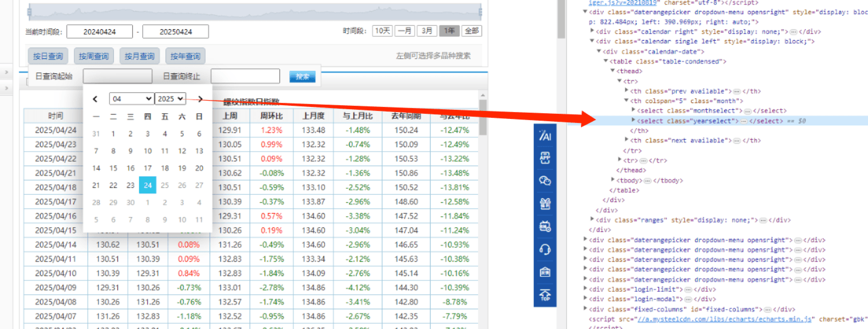Click the 150.24 cell in 去年同期 column
The width and height of the screenshot is (868, 329).
point(405,130)
